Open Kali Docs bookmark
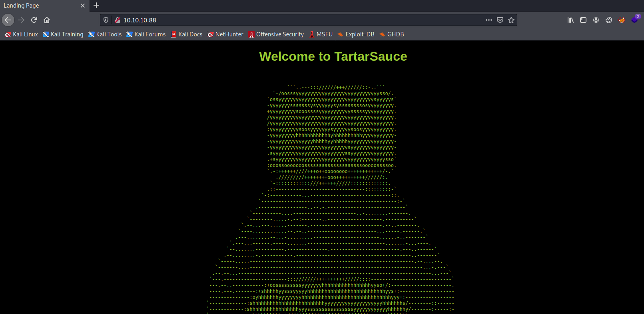The height and width of the screenshot is (314, 644). click(x=187, y=34)
